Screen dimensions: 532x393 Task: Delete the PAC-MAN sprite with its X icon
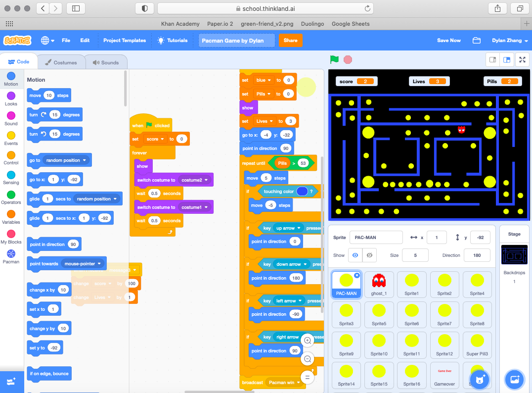[357, 276]
